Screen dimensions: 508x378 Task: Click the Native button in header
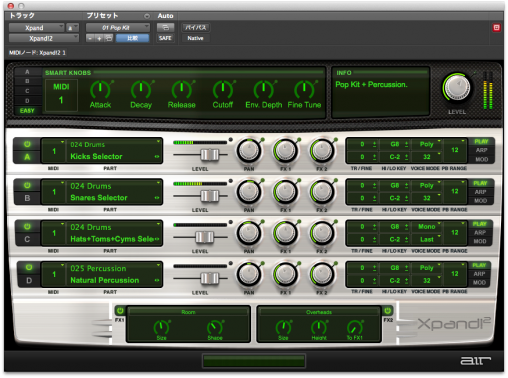point(195,38)
